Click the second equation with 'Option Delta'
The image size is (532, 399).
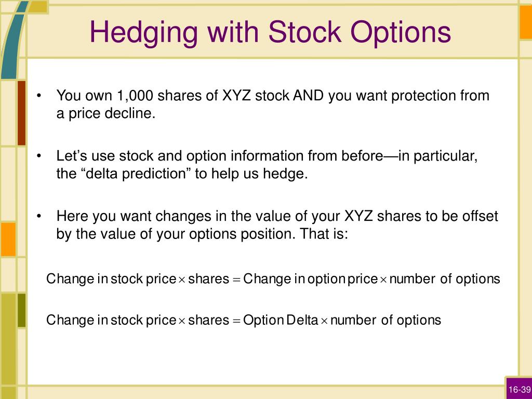244,320
